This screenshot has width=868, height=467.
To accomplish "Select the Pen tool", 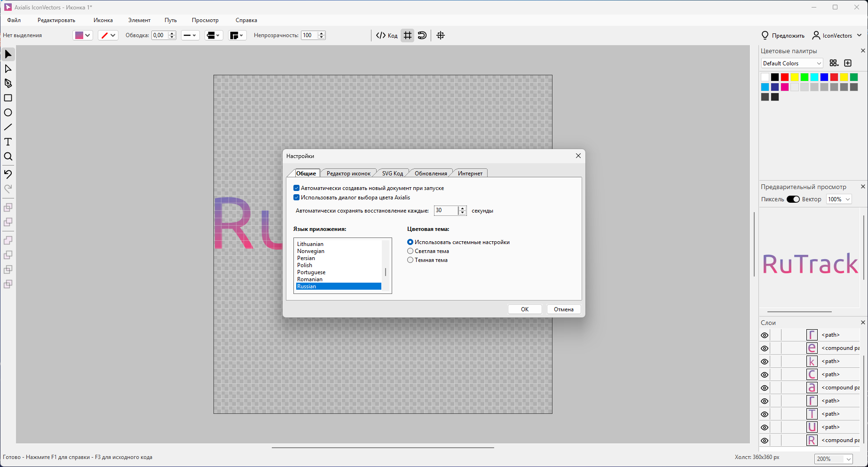I will point(8,84).
